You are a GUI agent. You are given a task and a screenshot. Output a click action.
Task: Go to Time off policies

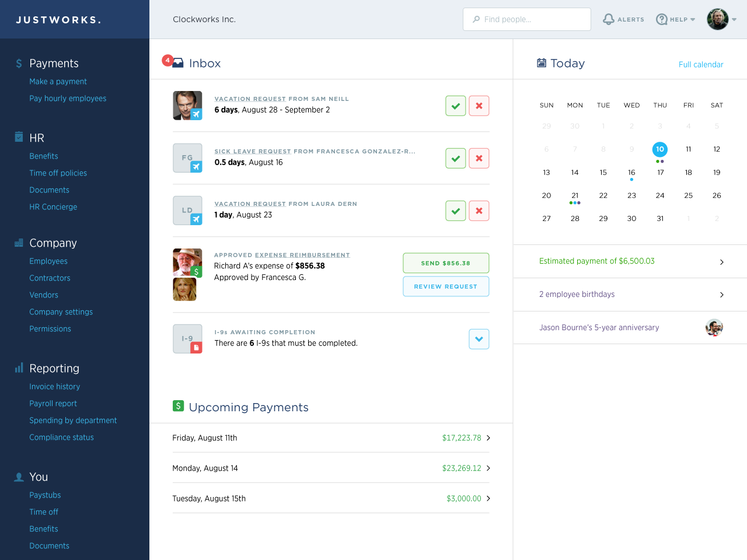58,173
